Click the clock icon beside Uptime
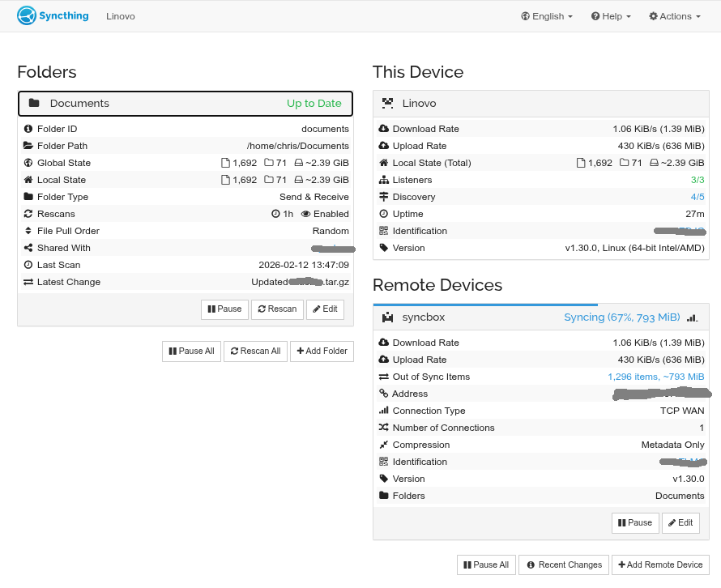 click(x=384, y=214)
